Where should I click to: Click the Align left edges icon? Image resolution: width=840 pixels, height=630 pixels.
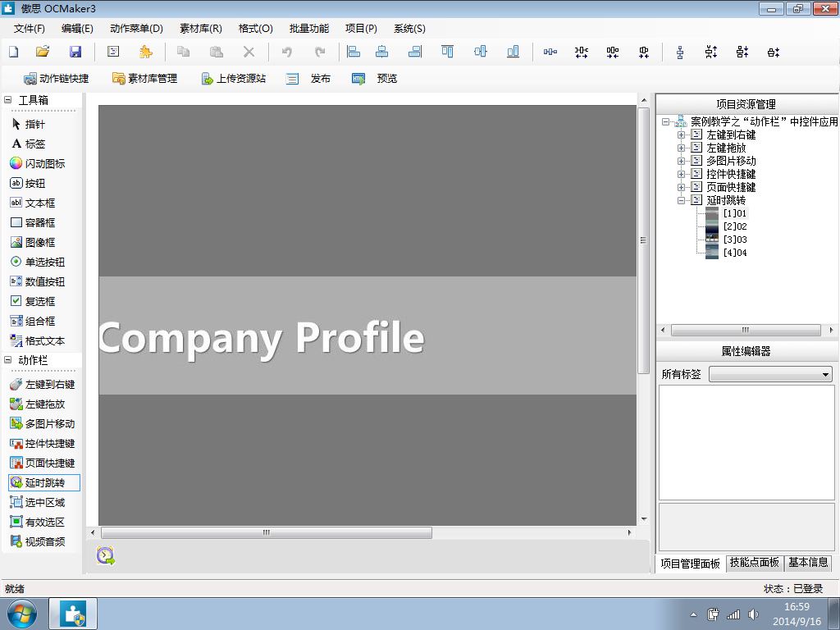[x=354, y=52]
